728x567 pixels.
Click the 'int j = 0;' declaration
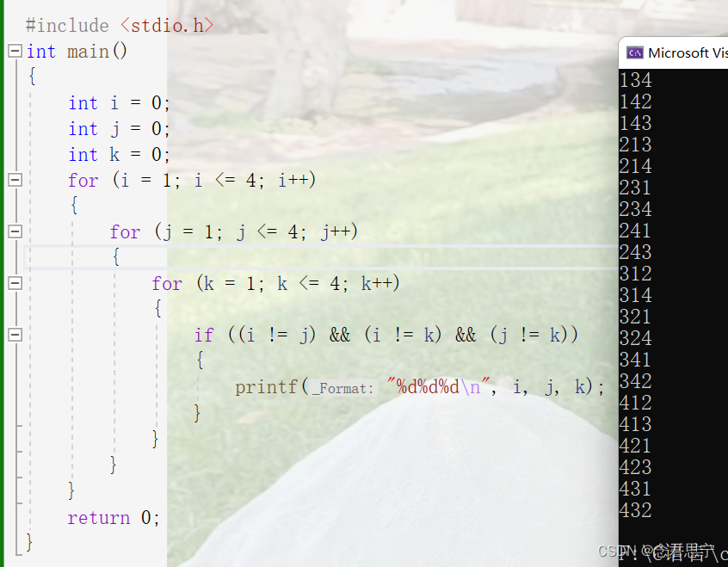[x=120, y=129]
